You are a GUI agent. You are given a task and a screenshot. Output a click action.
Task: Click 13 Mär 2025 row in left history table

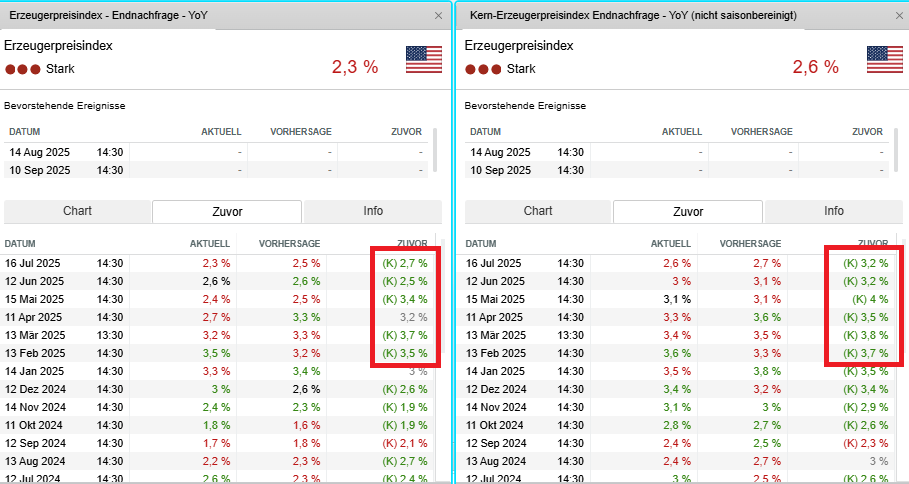pos(219,335)
